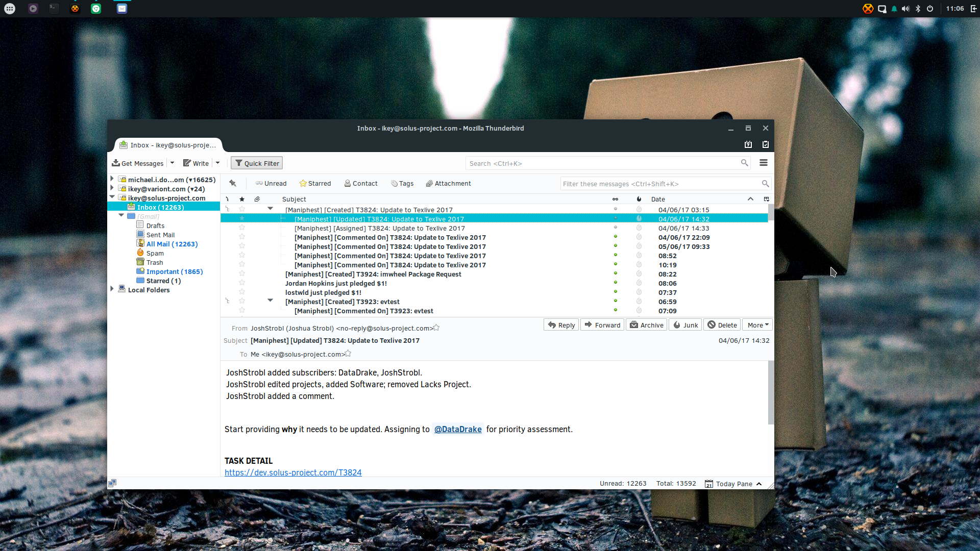This screenshot has width=980, height=551.
Task: Forward the selected message
Action: tap(602, 325)
